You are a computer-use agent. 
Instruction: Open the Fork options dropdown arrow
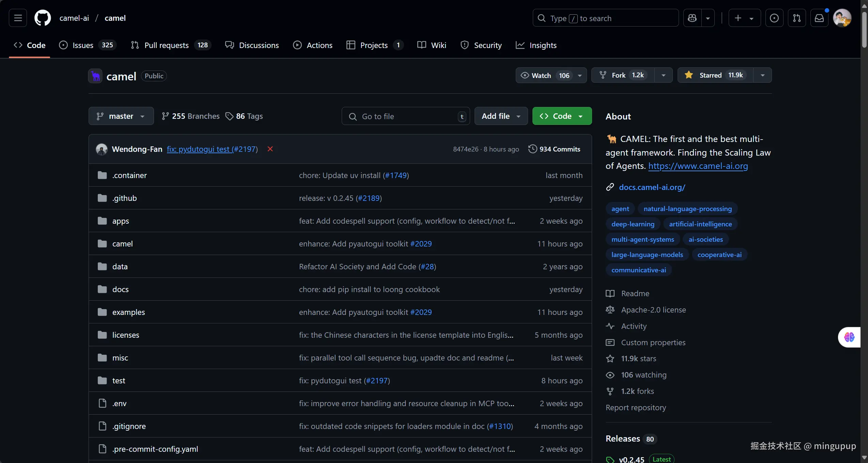pyautogui.click(x=663, y=75)
